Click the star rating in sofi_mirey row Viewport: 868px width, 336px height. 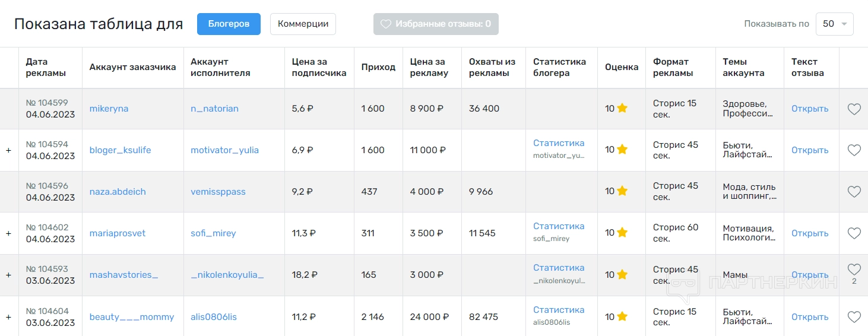coord(622,233)
